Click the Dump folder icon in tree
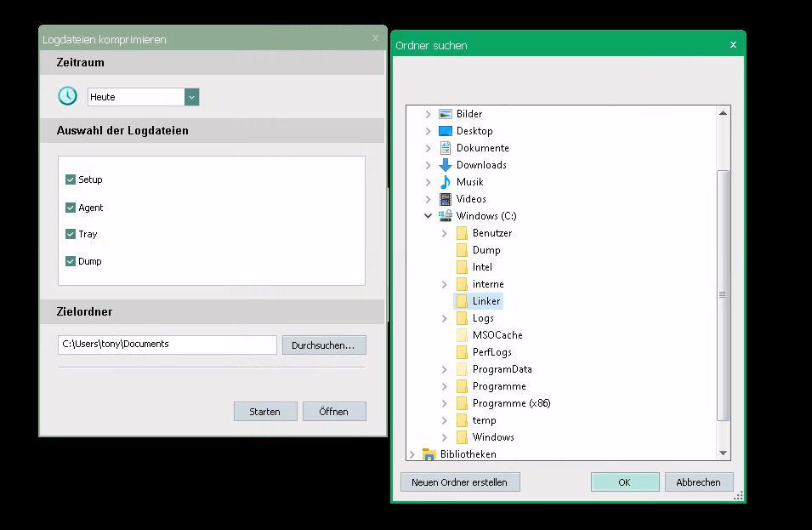Image resolution: width=812 pixels, height=530 pixels. [462, 250]
